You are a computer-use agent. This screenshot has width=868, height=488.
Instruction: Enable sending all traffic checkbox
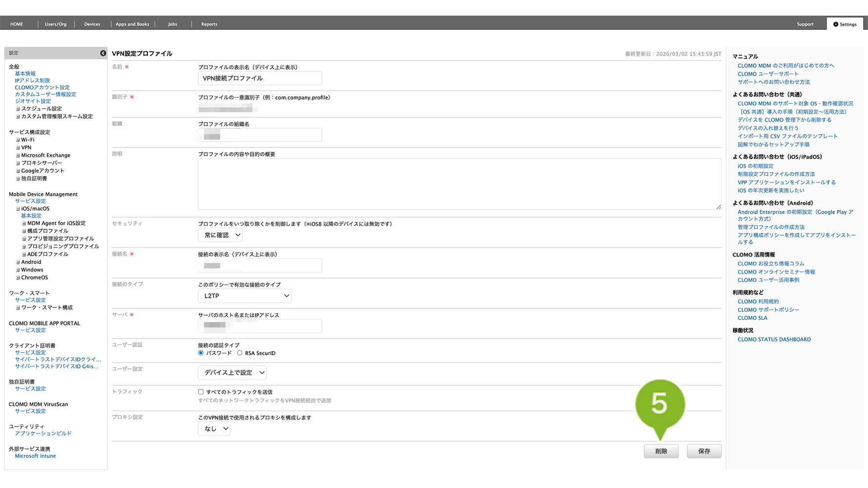tap(201, 392)
